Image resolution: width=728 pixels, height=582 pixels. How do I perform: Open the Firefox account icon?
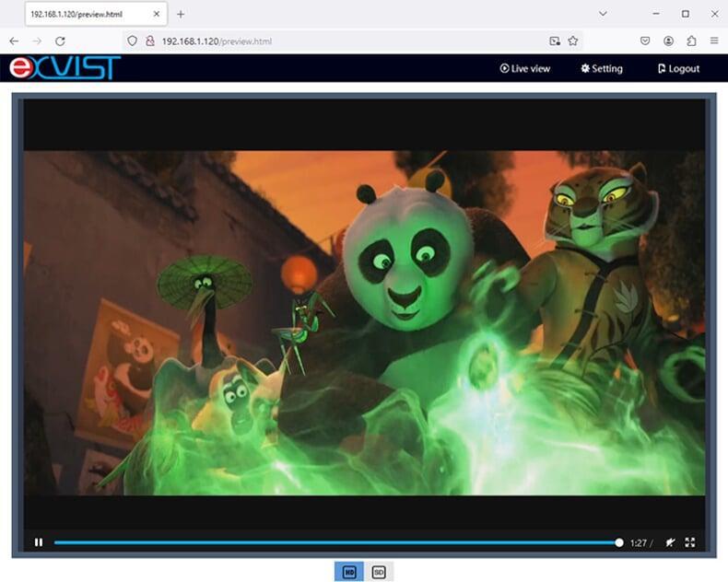669,41
